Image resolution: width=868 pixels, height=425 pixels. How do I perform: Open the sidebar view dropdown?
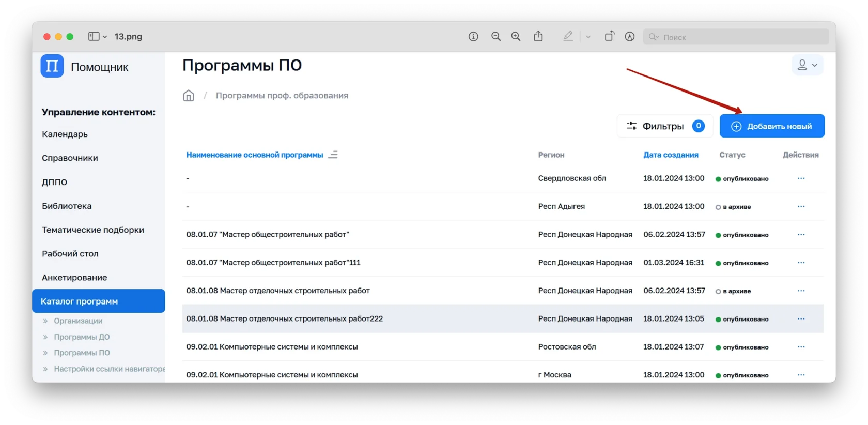97,37
